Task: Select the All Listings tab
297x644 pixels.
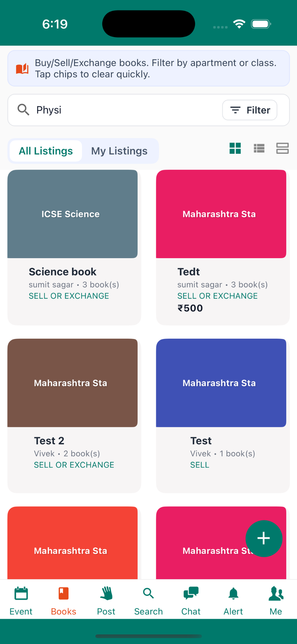Action: [x=46, y=151]
